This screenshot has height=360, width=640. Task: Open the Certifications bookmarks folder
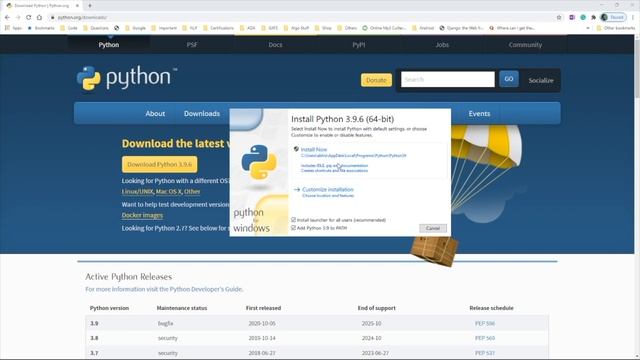pyautogui.click(x=218, y=28)
